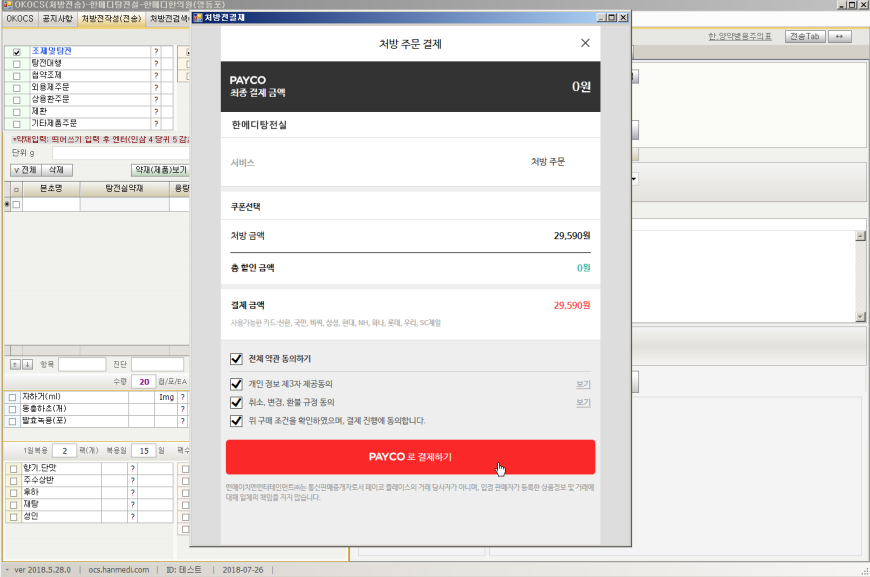Click the 항목 input field
Viewport: 870px width, 577px height.
pyautogui.click(x=82, y=365)
